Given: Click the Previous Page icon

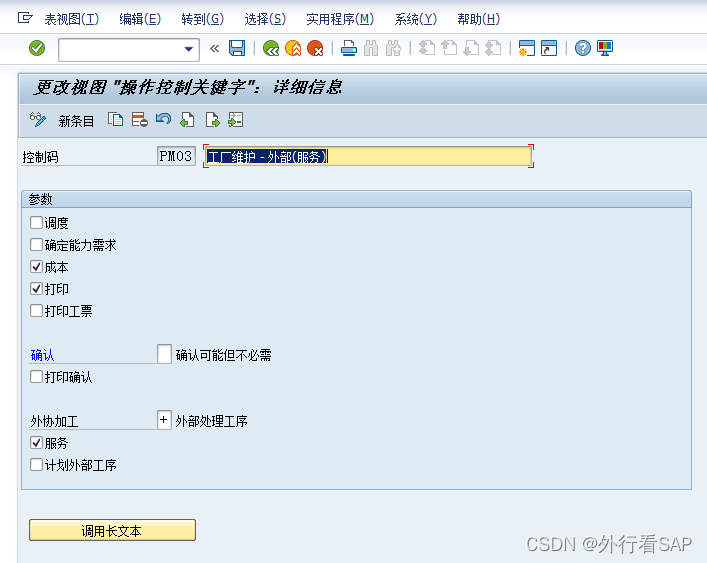Looking at the screenshot, I should 449,48.
